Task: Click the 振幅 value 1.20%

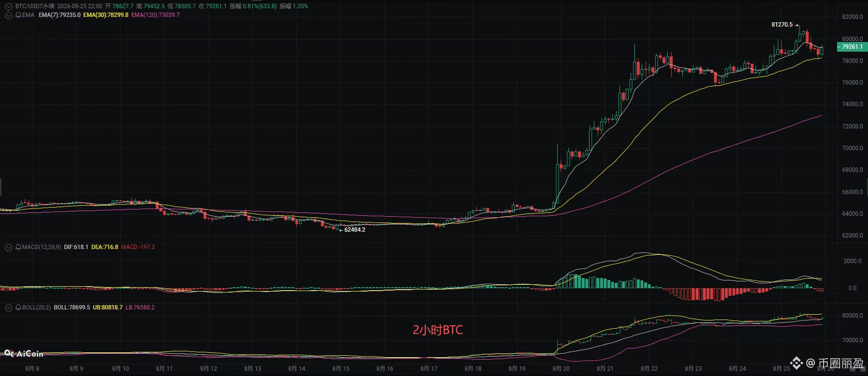Action: [x=300, y=6]
